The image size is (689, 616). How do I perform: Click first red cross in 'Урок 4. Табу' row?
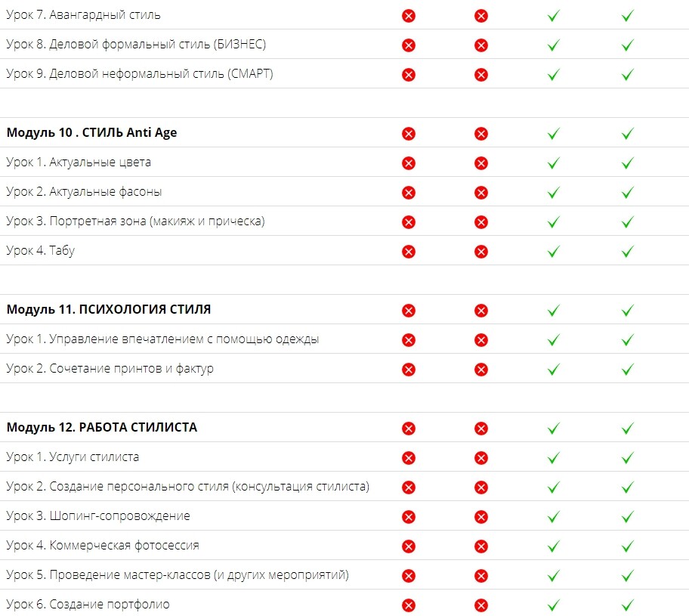coord(408,252)
